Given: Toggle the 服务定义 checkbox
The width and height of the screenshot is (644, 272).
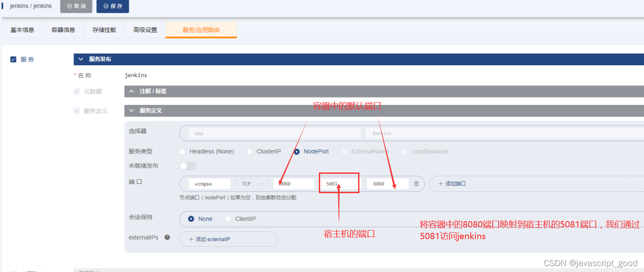Looking at the screenshot, I should click(77, 111).
